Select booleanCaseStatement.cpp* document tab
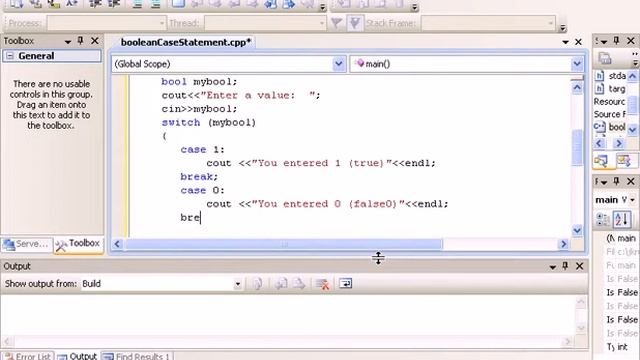This screenshot has width=640, height=360. 186,42
